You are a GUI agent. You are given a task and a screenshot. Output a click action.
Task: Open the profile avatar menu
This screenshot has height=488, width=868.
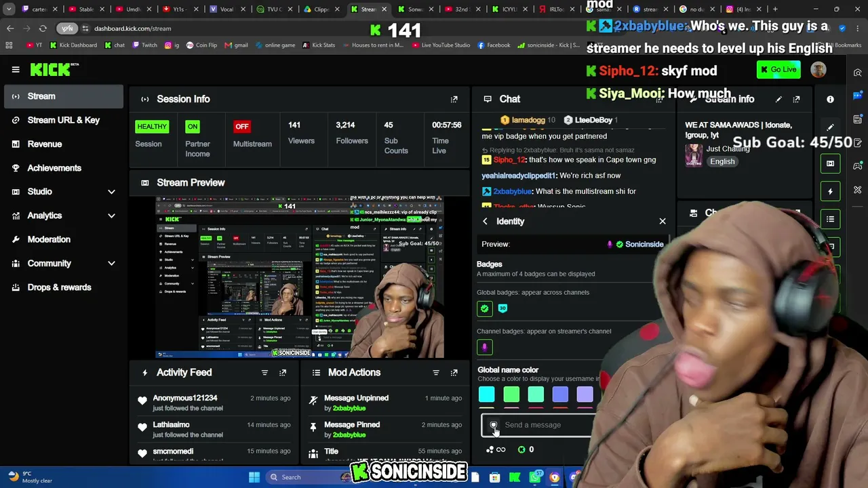point(818,69)
